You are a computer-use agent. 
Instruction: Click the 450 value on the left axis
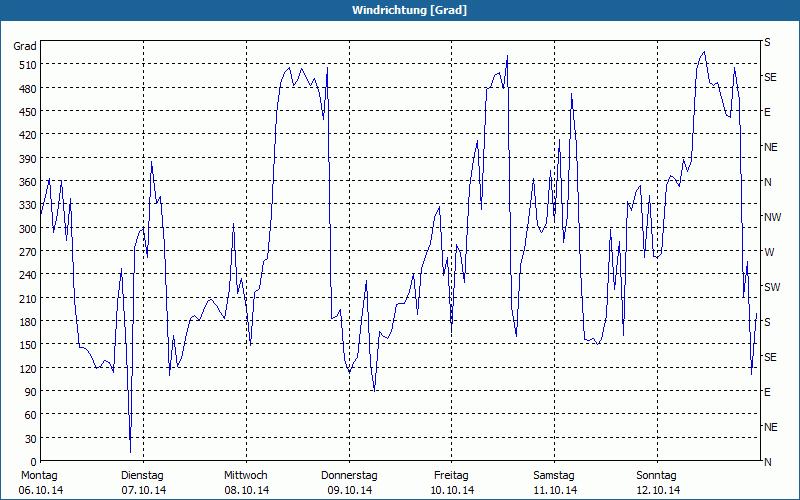tap(28, 112)
